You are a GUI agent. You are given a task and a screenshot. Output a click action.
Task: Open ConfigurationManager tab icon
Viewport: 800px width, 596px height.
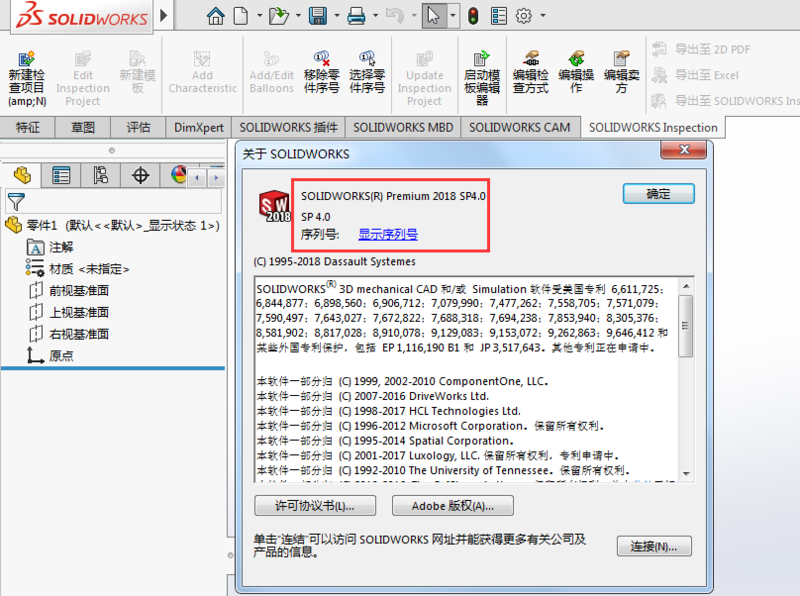point(101,176)
